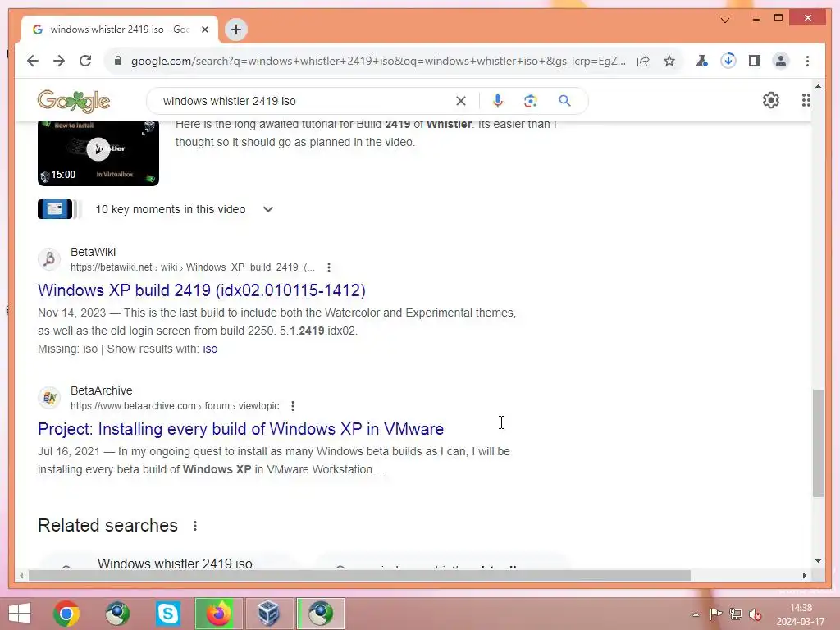Expand 10 key moments in this video
This screenshot has width=840, height=630.
click(268, 209)
